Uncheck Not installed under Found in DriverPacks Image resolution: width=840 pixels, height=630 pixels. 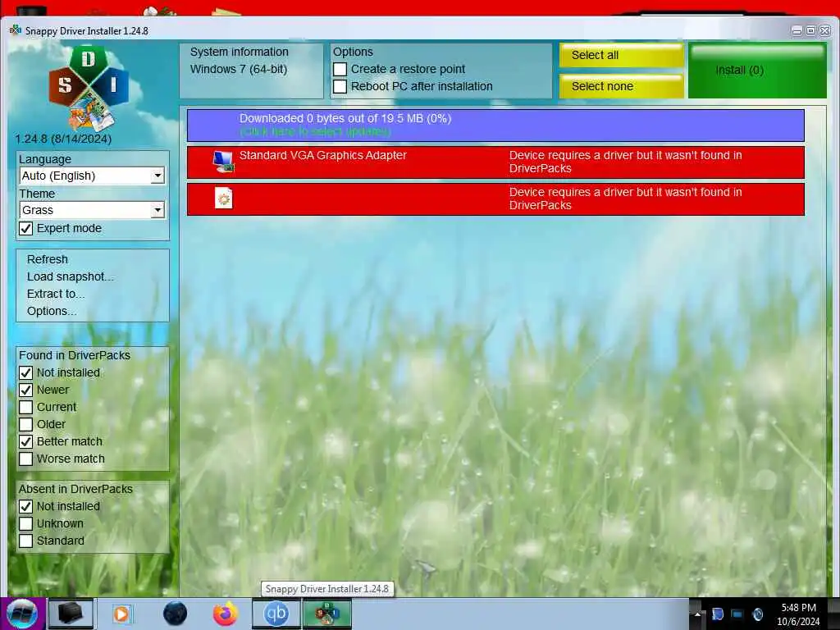click(x=25, y=372)
